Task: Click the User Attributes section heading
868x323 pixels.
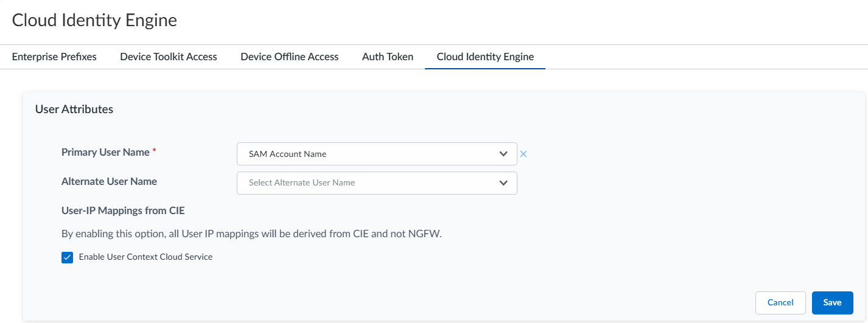Action: pos(74,109)
